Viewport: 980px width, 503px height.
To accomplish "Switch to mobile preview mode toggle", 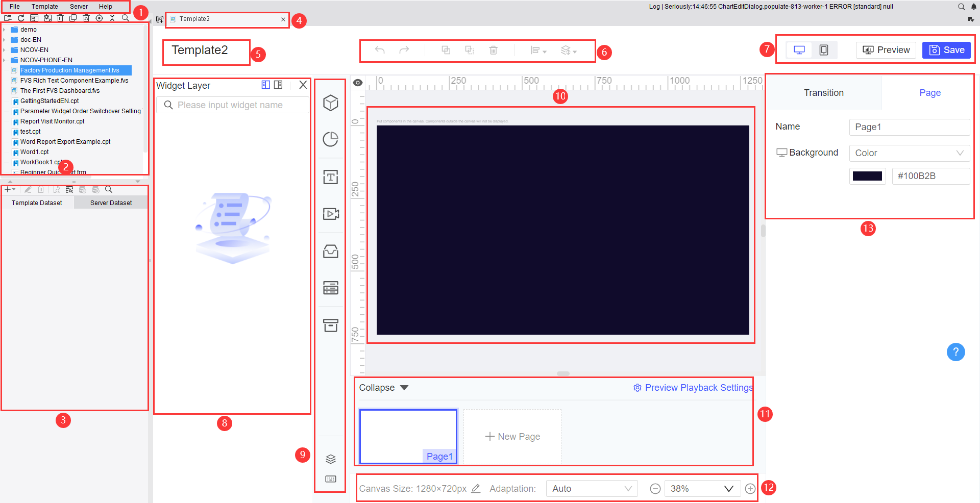I will point(823,49).
